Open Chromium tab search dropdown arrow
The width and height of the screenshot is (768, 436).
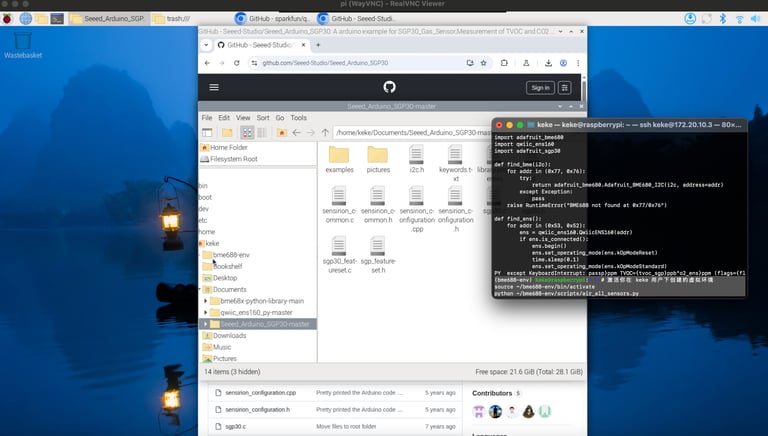coord(206,45)
